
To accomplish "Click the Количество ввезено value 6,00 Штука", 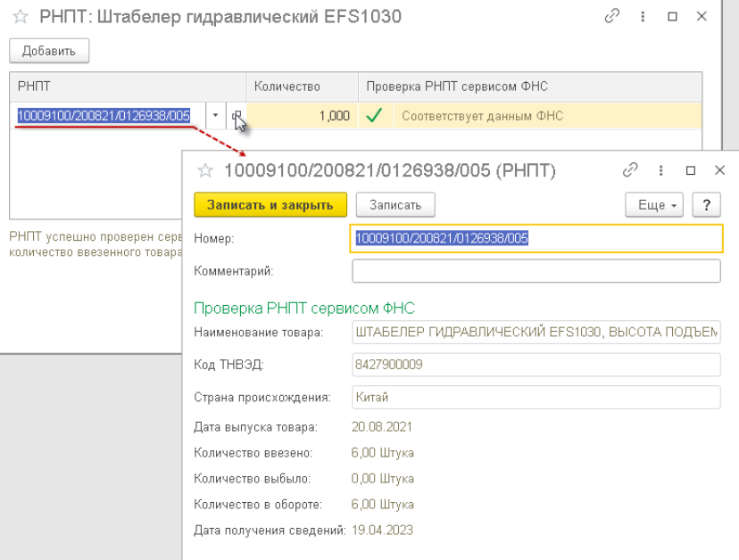I will coord(383,453).
